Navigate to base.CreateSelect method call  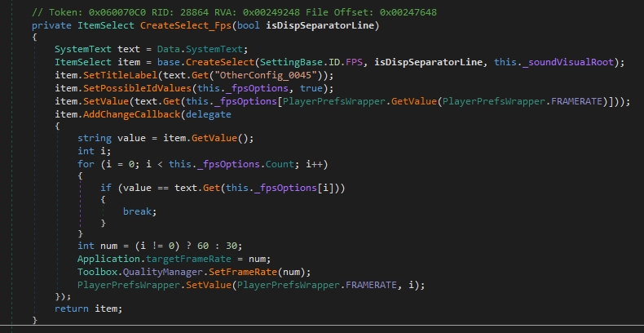[220, 63]
